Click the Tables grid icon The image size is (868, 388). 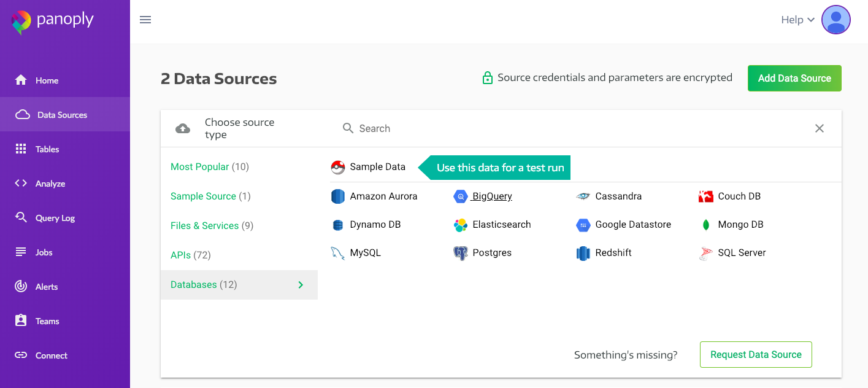tap(21, 149)
